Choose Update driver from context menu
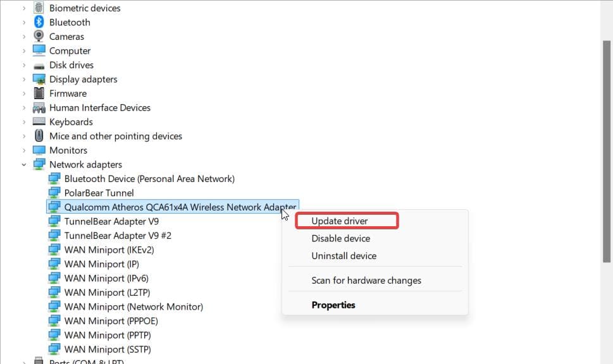 (340, 221)
